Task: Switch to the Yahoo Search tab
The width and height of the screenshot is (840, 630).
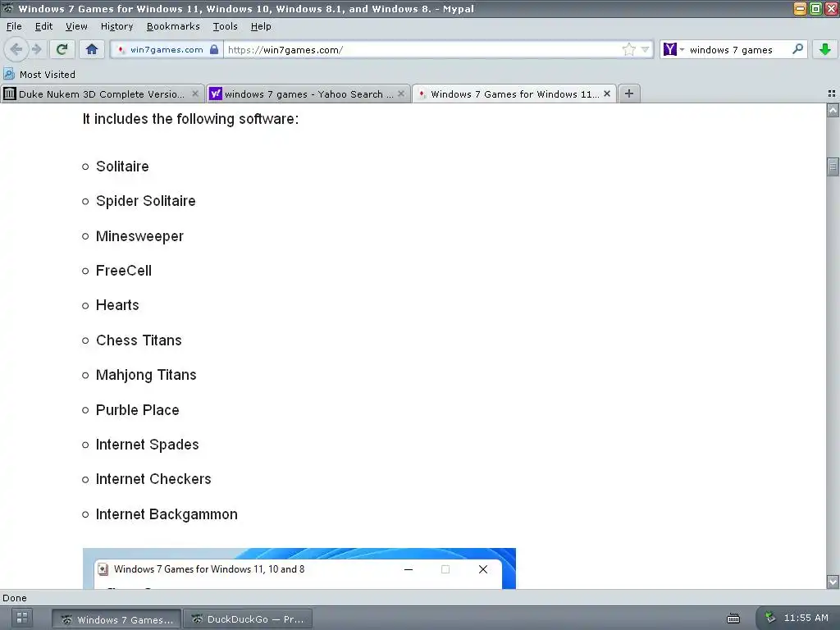Action: click(308, 94)
